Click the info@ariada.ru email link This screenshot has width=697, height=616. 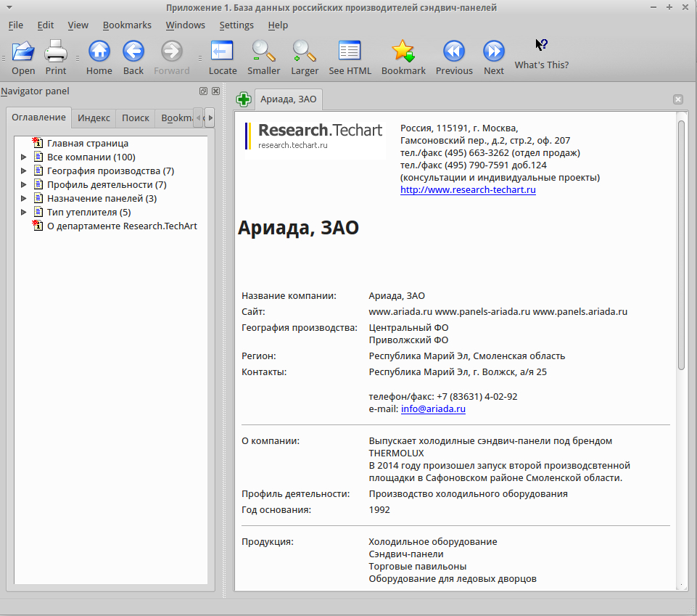click(x=434, y=408)
